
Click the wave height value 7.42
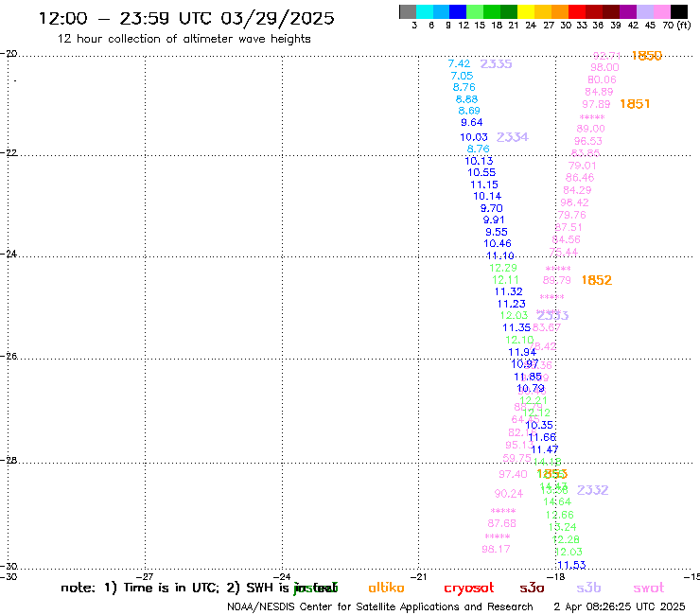point(459,64)
